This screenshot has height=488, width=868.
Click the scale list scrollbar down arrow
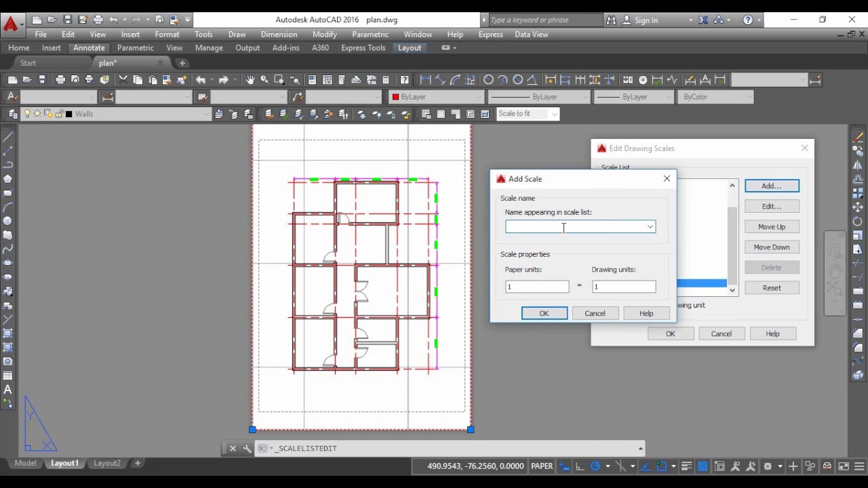732,289
